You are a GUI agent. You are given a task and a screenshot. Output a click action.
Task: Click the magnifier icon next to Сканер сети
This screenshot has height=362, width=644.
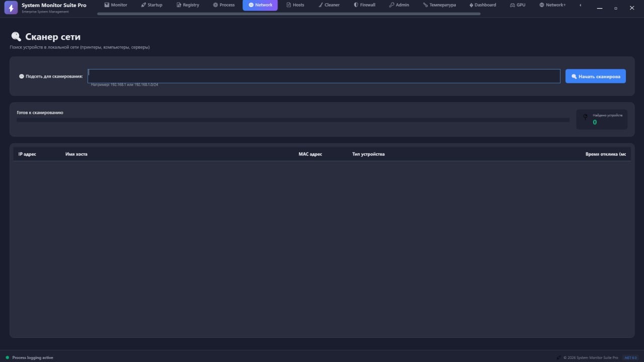(16, 36)
